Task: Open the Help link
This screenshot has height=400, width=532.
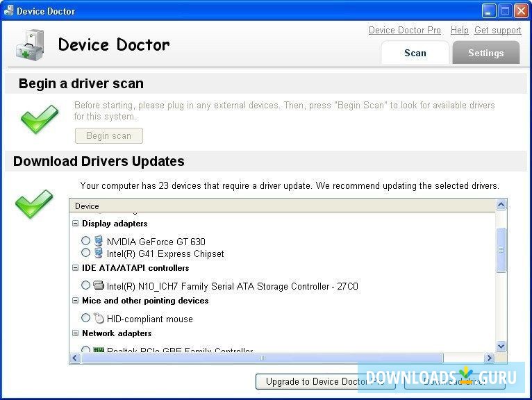Action: pyautogui.click(x=459, y=30)
